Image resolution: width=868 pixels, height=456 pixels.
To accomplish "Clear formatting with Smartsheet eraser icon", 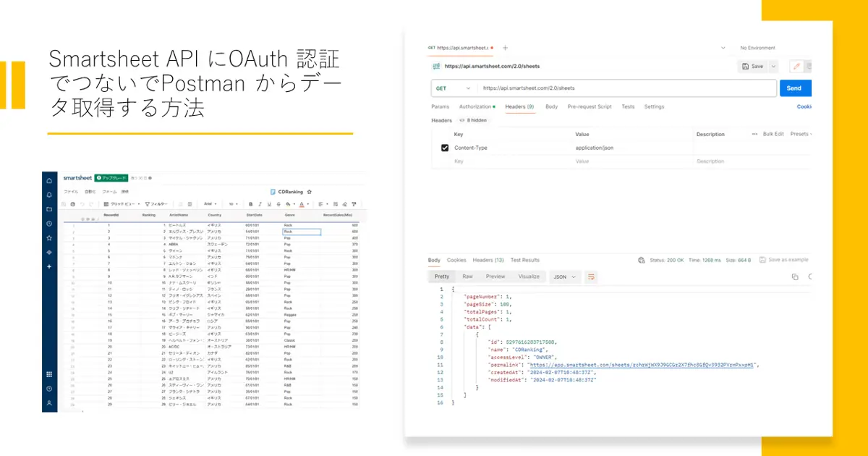I will tap(344, 204).
